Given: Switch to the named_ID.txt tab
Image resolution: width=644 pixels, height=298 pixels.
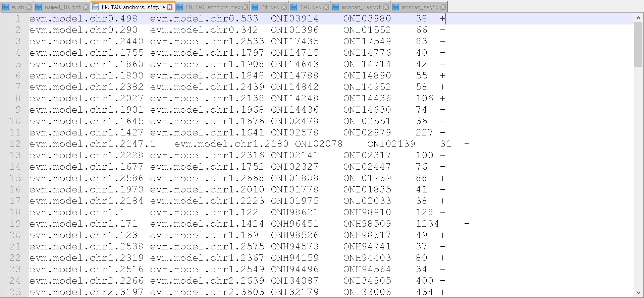Looking at the screenshot, I should tap(62, 7).
